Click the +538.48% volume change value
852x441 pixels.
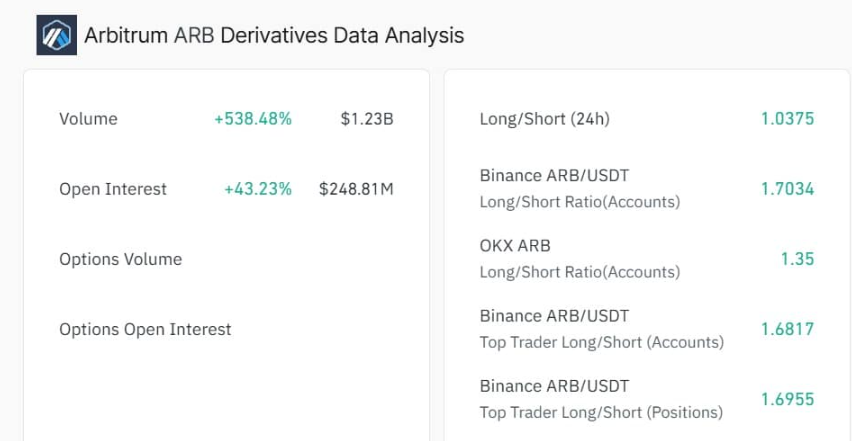253,119
